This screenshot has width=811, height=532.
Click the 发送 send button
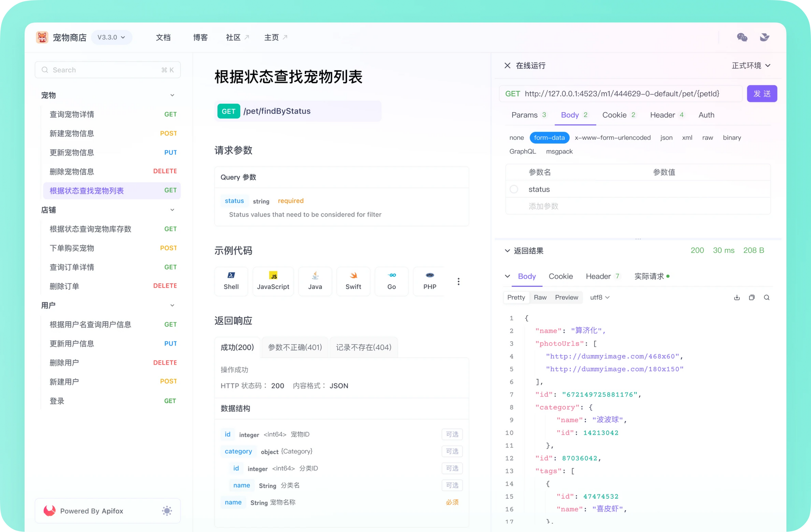tap(760, 93)
